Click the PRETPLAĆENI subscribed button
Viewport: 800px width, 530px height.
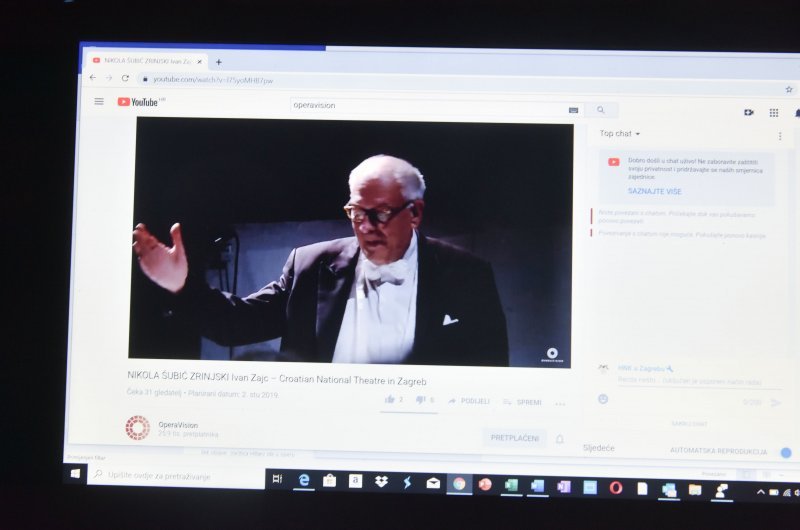click(x=515, y=438)
